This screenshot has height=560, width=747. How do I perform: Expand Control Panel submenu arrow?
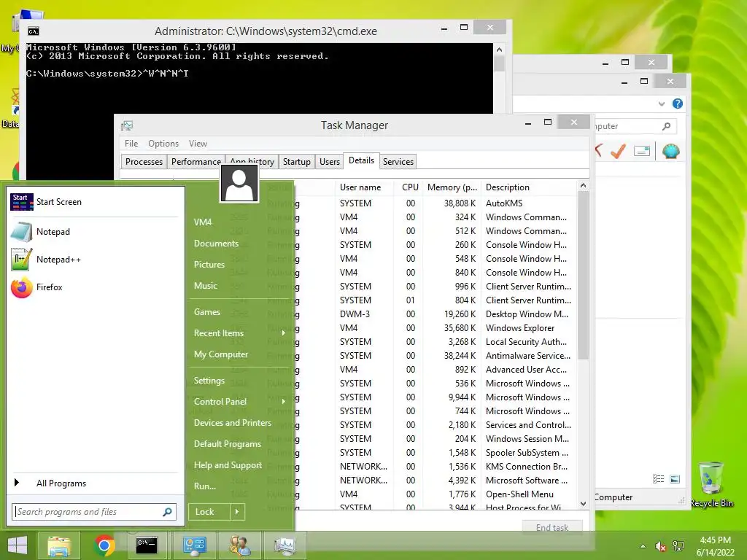point(284,402)
